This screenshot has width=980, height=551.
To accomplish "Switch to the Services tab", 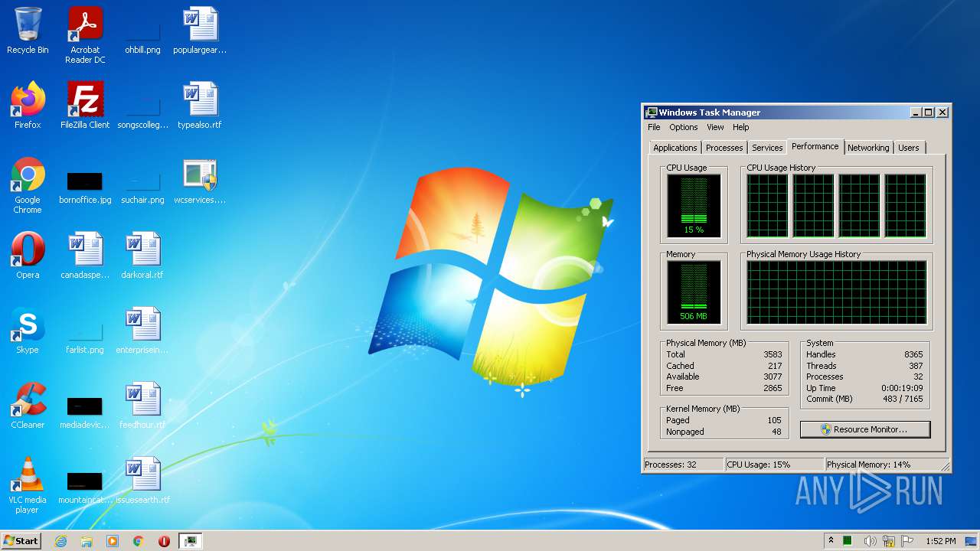I will (x=767, y=148).
